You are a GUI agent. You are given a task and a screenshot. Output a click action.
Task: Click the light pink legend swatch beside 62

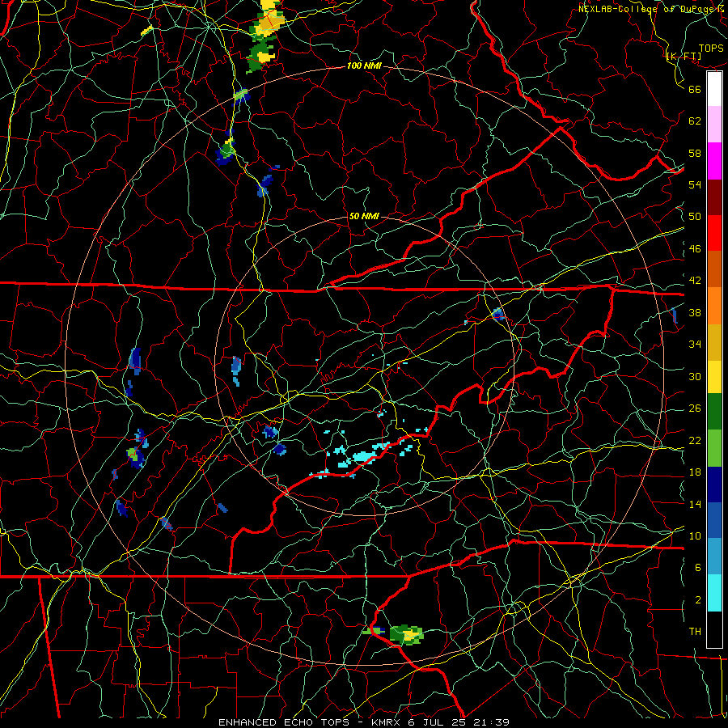coord(714,125)
